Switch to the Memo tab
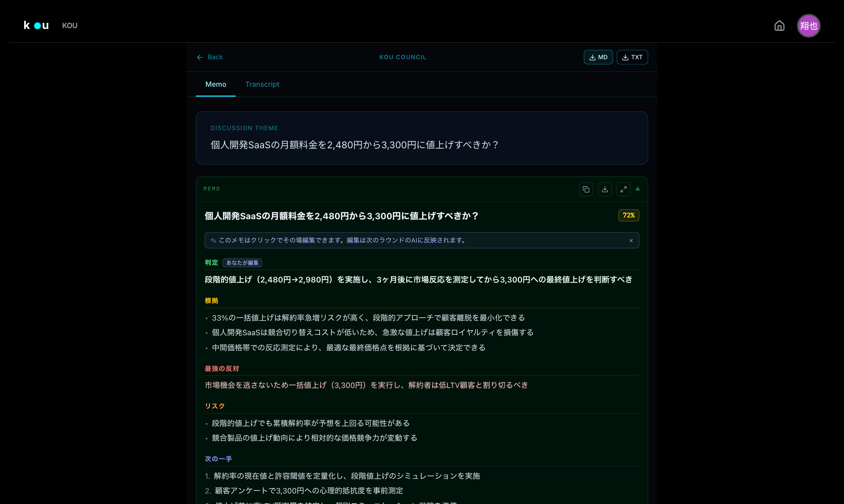844x504 pixels. pos(216,84)
